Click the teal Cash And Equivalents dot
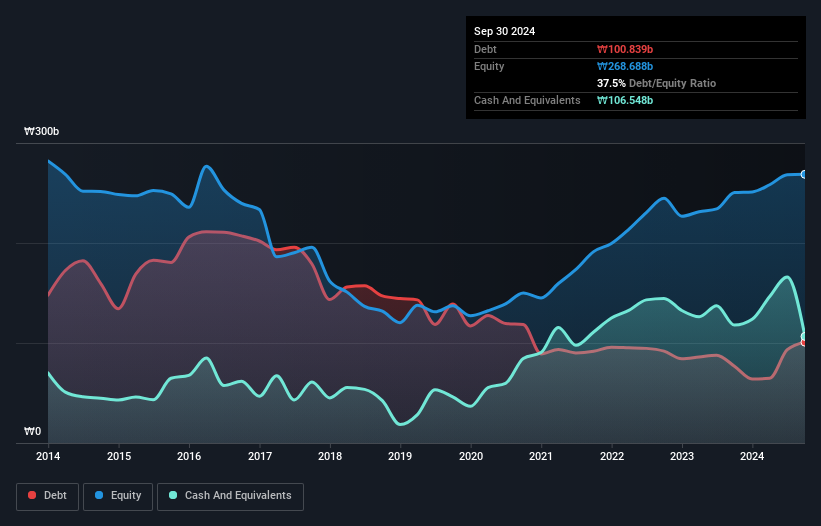The width and height of the screenshot is (821, 526). click(173, 495)
